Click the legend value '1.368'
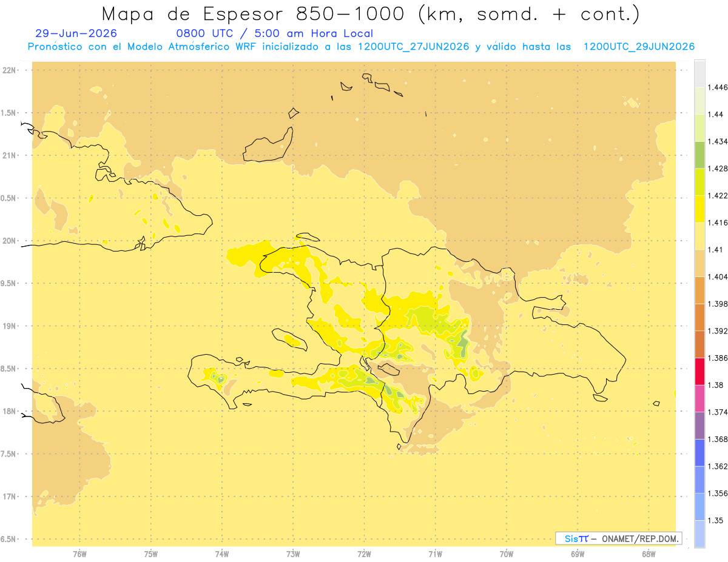The image size is (728, 562). 718,439
